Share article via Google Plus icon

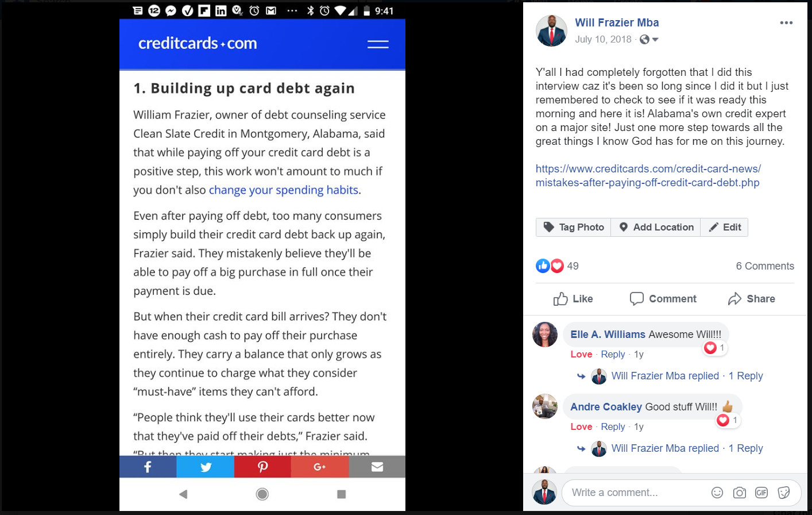(x=320, y=467)
